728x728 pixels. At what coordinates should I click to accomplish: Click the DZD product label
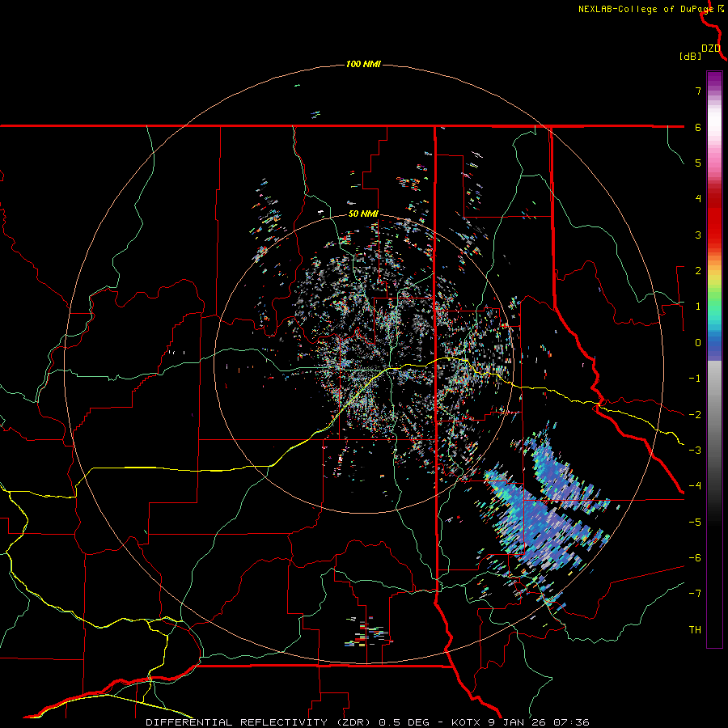click(x=711, y=49)
